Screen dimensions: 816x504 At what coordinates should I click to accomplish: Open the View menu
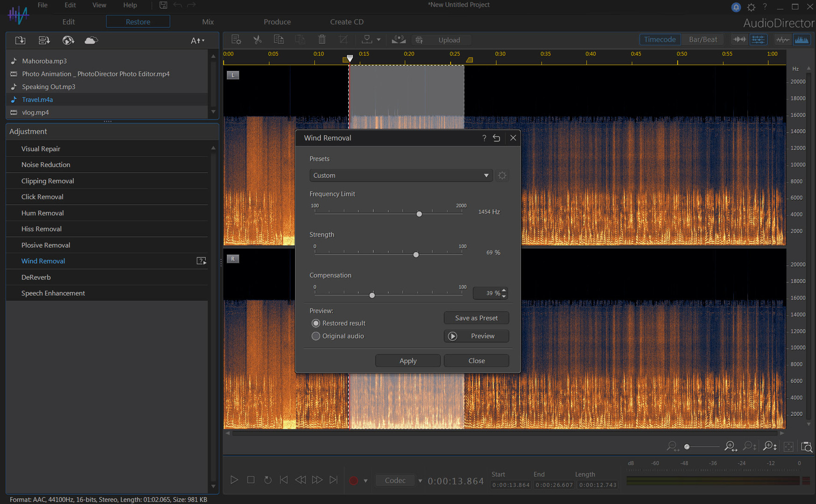click(x=99, y=5)
